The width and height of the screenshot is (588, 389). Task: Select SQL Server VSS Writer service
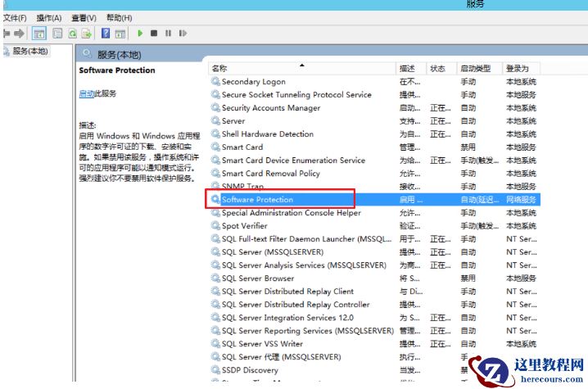(375, 344)
